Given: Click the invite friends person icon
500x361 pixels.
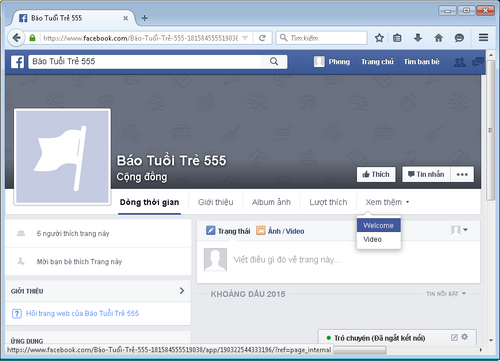Looking at the screenshot, I should 21,261.
